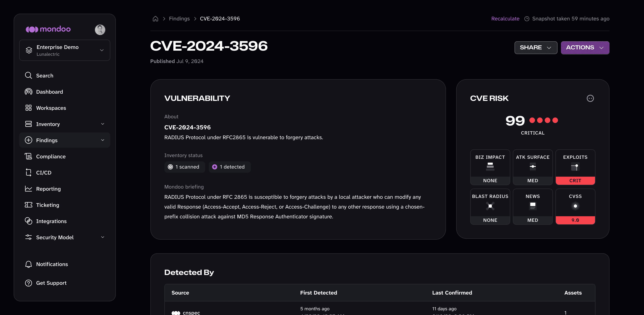Viewport: 644px width, 315px height.
Task: Click the Mondoo logo
Action: pyautogui.click(x=48, y=29)
